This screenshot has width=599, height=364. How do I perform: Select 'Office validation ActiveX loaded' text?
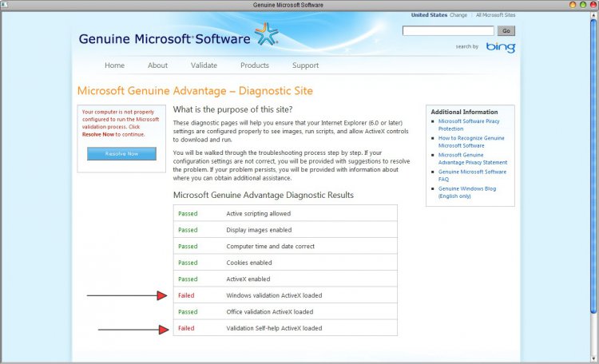[270, 311]
